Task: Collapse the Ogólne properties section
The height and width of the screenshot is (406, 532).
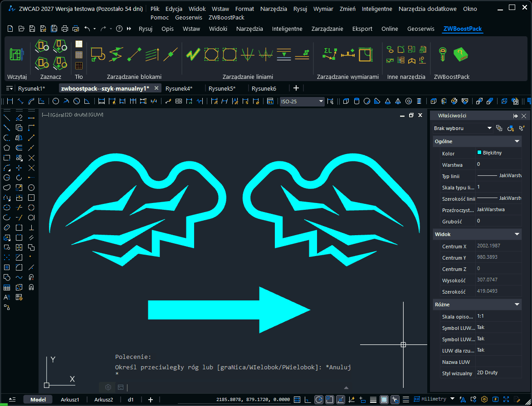Action: pyautogui.click(x=517, y=141)
